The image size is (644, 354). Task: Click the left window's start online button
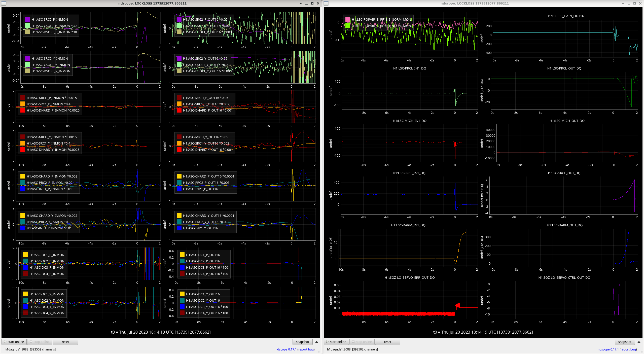pyautogui.click(x=14, y=342)
